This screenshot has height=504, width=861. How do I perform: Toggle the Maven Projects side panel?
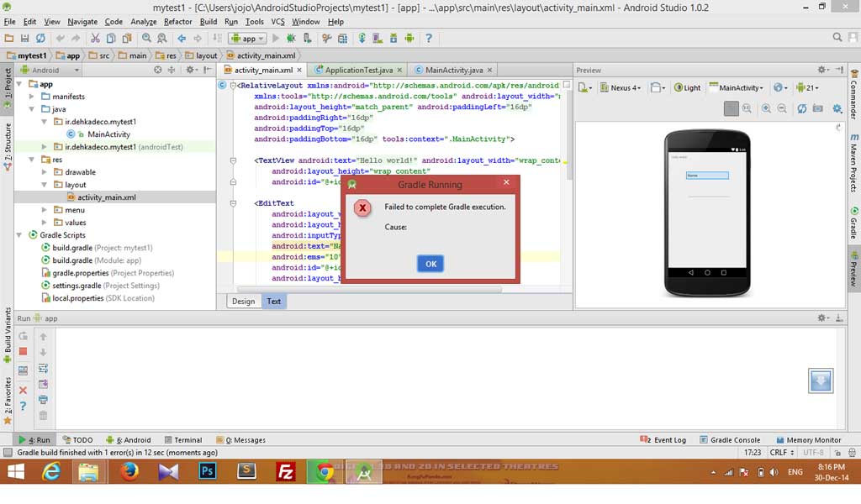tap(854, 162)
